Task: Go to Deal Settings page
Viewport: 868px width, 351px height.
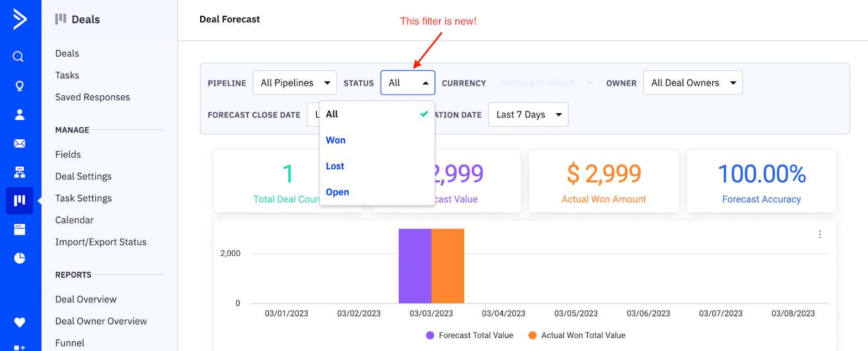Action: 83,176
